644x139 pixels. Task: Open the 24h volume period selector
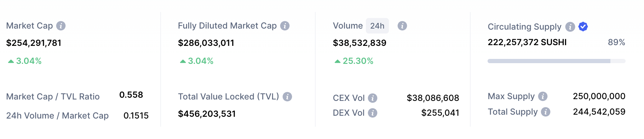(377, 26)
